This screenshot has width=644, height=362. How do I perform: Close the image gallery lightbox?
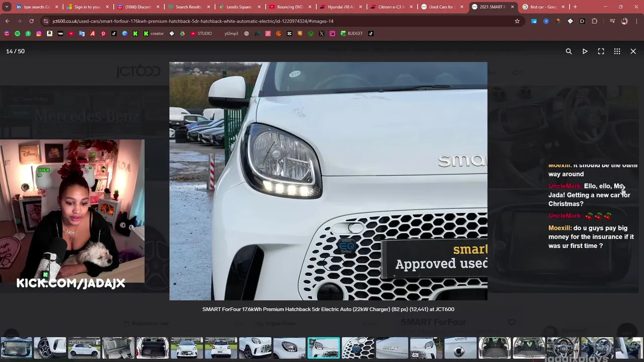point(633,51)
